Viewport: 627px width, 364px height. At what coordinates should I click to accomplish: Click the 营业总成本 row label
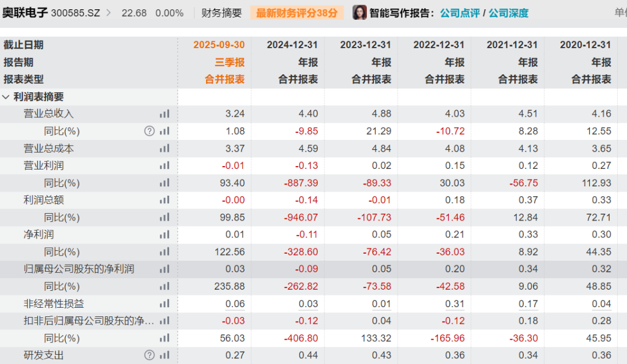click(x=48, y=149)
